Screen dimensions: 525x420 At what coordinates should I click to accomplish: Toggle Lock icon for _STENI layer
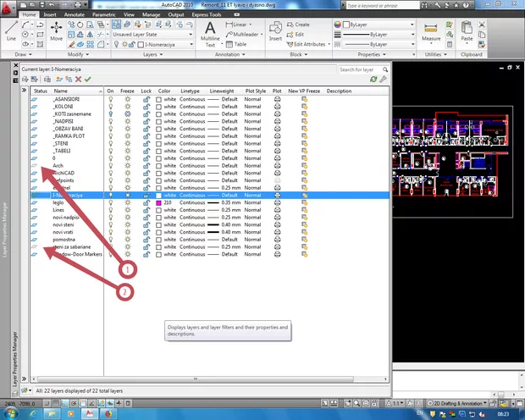(x=146, y=143)
